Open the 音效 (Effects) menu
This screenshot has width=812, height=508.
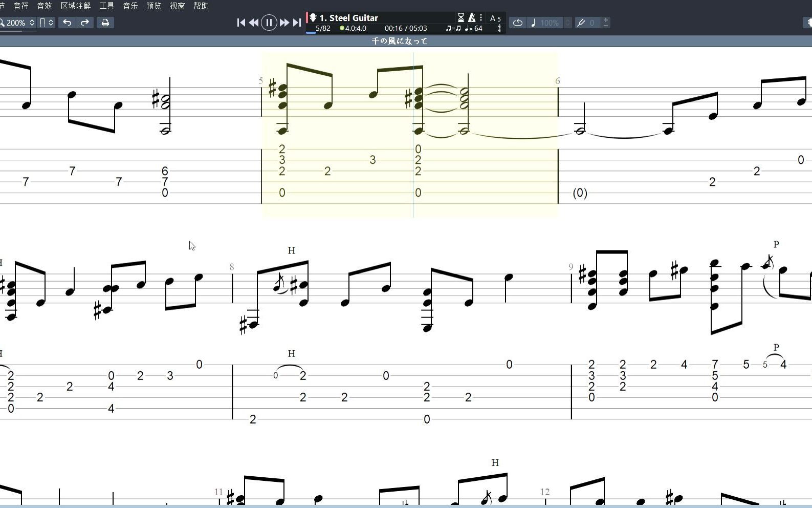click(x=45, y=6)
